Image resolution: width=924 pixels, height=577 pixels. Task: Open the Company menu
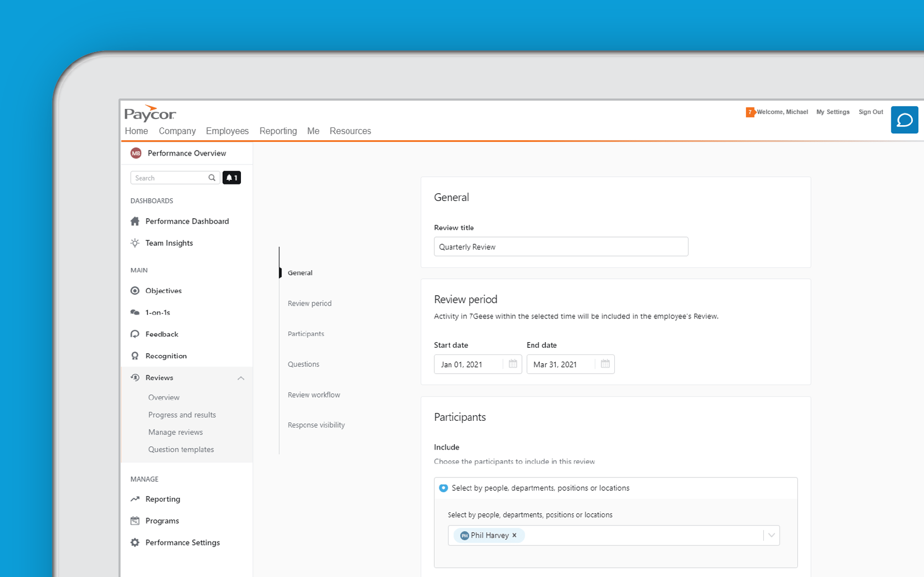pyautogui.click(x=177, y=131)
